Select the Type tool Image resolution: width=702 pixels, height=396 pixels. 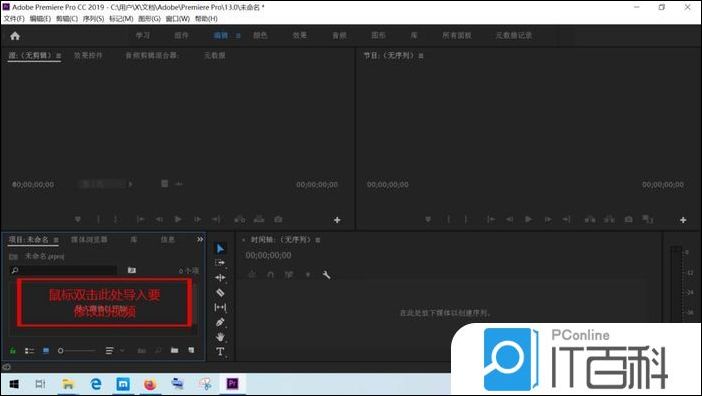pos(220,352)
